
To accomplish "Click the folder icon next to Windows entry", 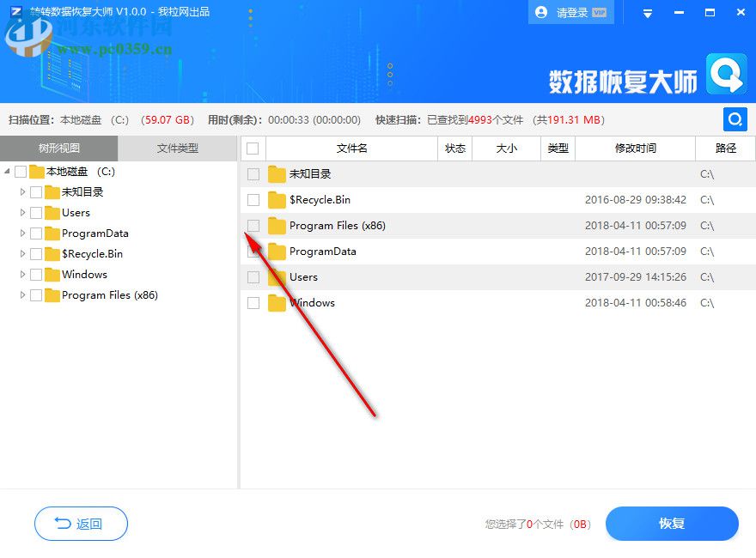I will [277, 302].
